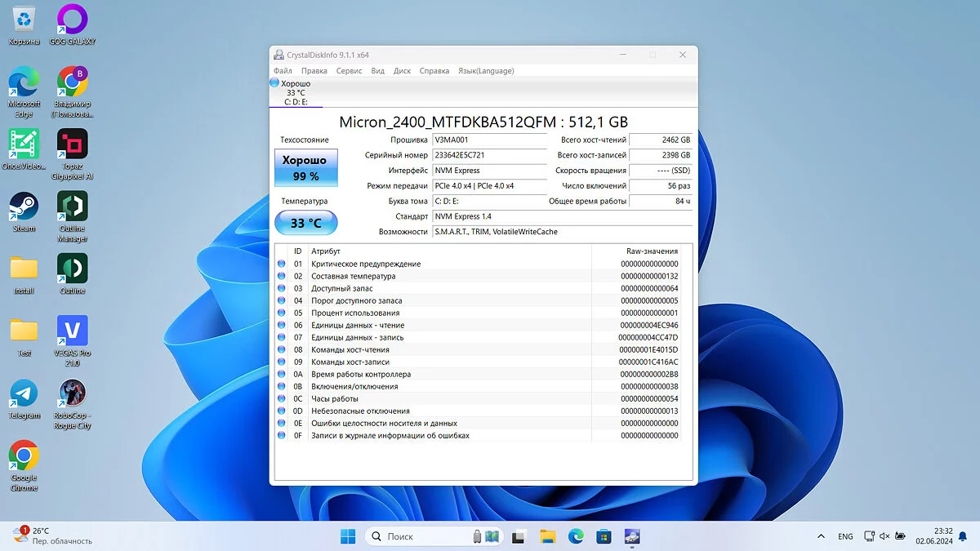Click the Windows Start button

coord(348,536)
